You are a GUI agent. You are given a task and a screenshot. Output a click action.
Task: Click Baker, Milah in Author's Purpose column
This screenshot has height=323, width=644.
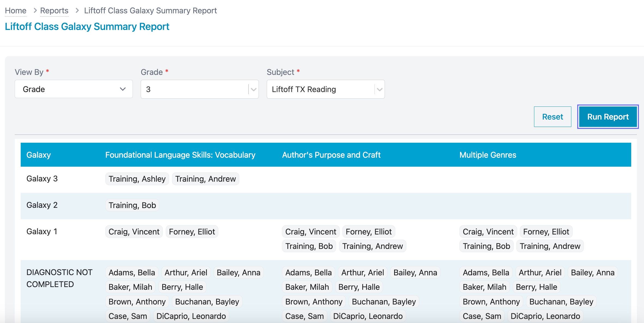tap(307, 287)
